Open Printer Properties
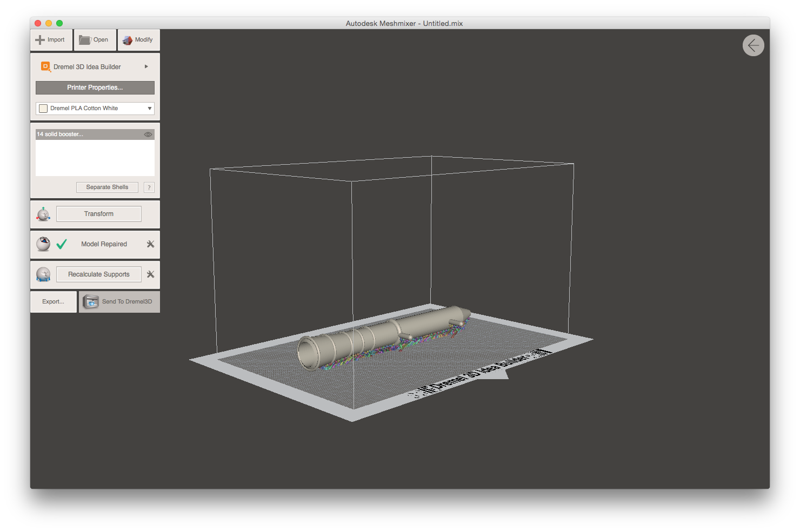 click(x=95, y=87)
